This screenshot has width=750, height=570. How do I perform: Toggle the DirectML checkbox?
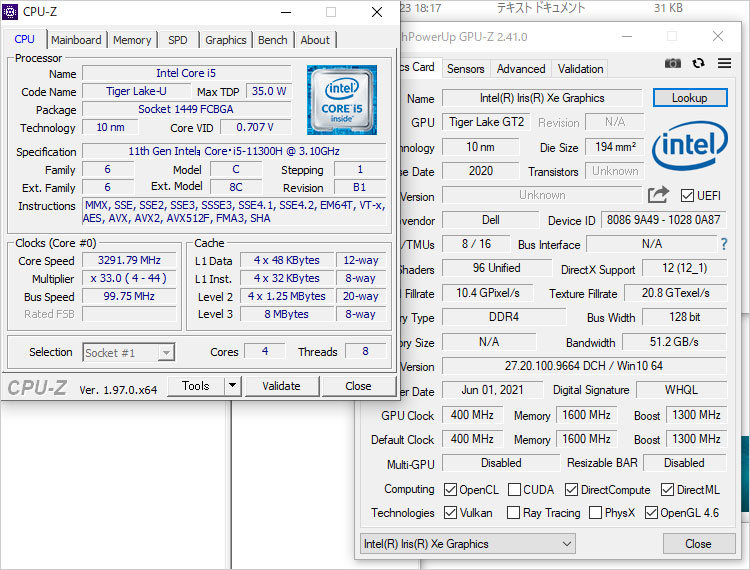(x=667, y=490)
